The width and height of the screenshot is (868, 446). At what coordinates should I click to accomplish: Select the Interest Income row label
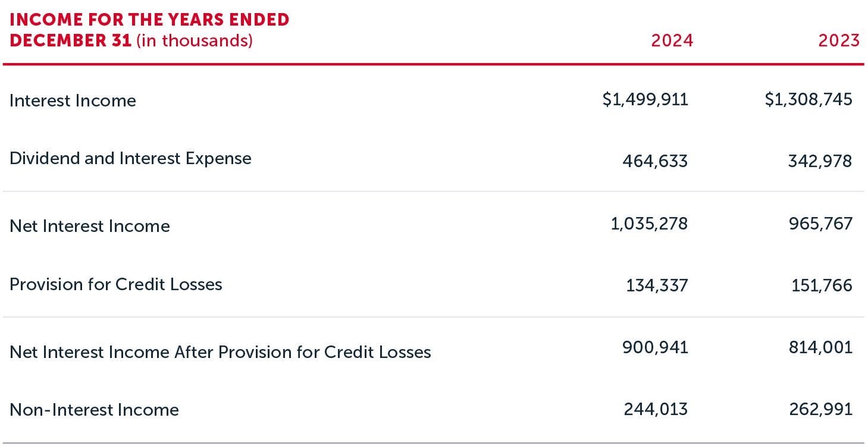[x=73, y=100]
